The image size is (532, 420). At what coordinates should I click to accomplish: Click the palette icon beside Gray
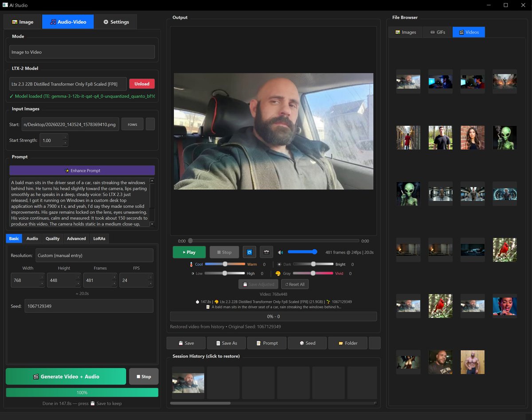(278, 273)
